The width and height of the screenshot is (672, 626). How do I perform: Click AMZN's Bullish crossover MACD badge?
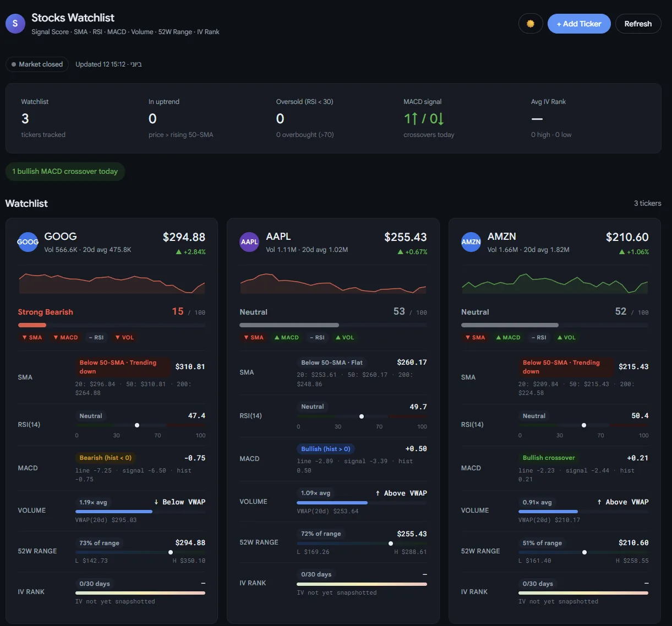click(549, 458)
